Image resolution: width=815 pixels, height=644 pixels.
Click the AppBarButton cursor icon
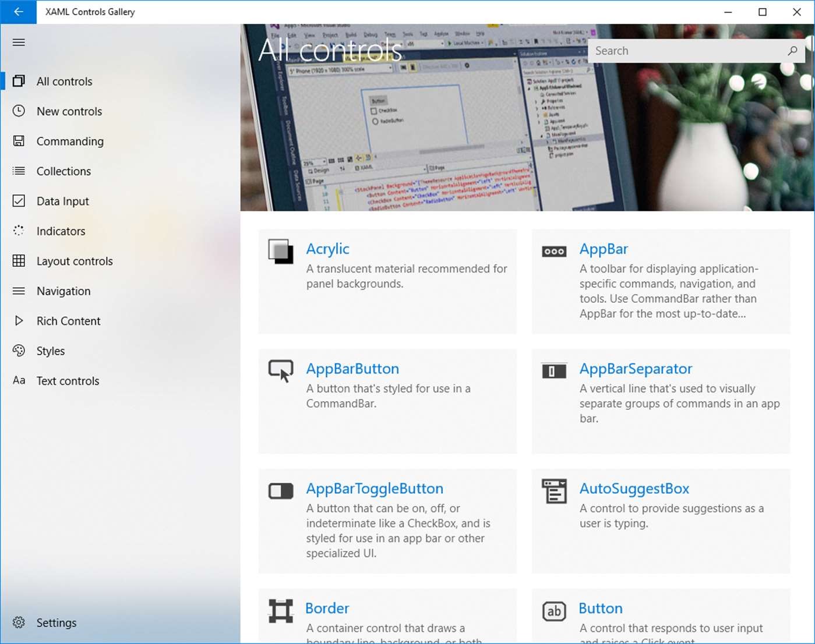click(281, 371)
